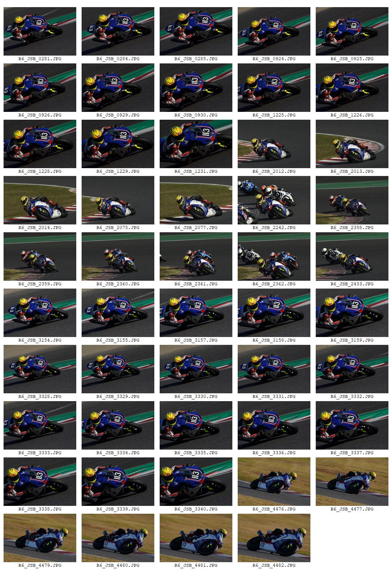Click the R6_JSB_2012.JPG image
Image resolution: width=392 pixels, height=570 pixels.
tap(274, 144)
